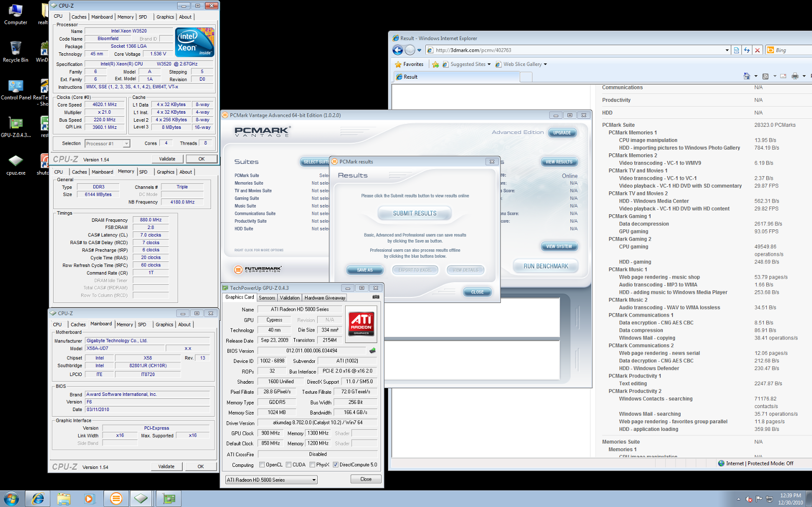This screenshot has height=507, width=812.
Task: Open the Computer desktop icon
Action: click(x=16, y=14)
